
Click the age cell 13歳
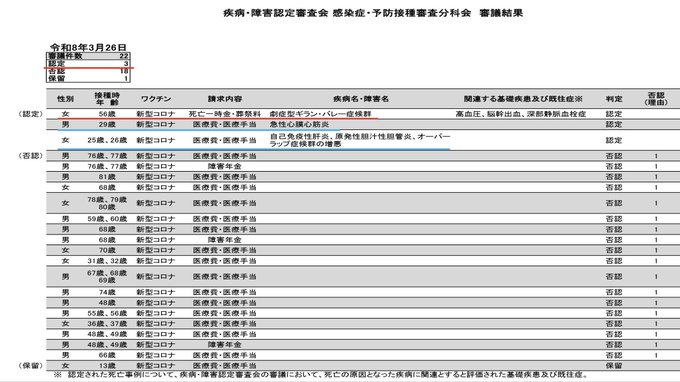pyautogui.click(x=107, y=366)
